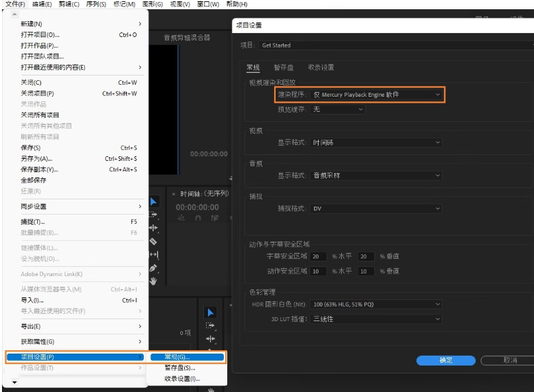Image resolution: width=534 pixels, height=392 pixels.
Task: Choose 捕捉(T)... menu entry
Action: click(81, 222)
